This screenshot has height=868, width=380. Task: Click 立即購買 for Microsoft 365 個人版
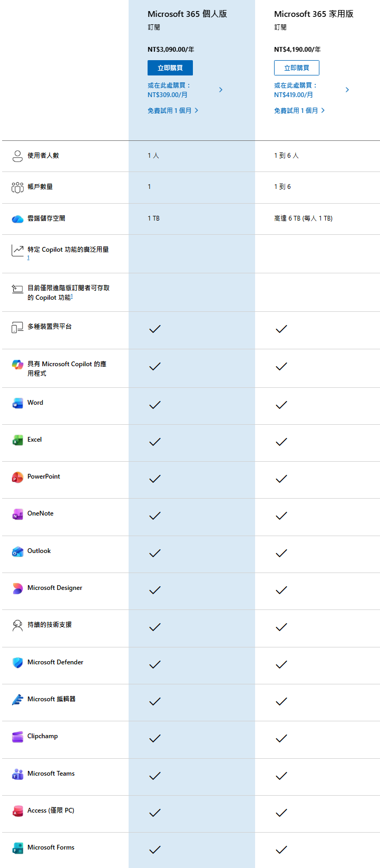click(170, 68)
